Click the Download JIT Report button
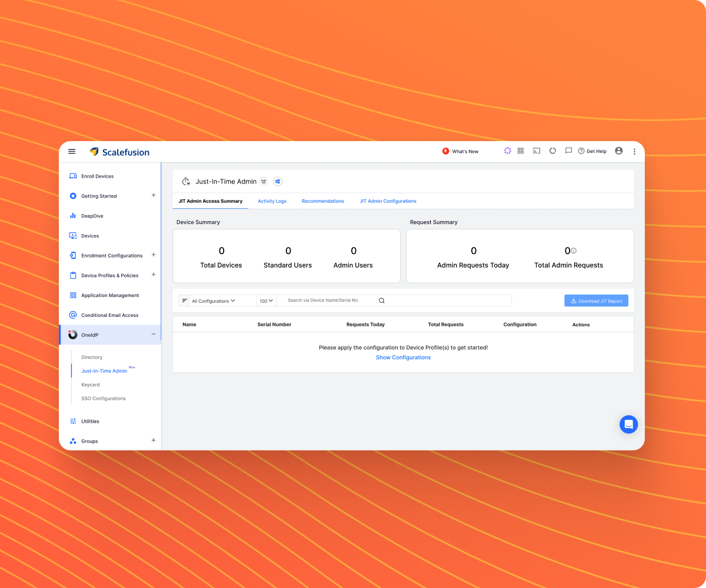706x588 pixels. point(596,300)
